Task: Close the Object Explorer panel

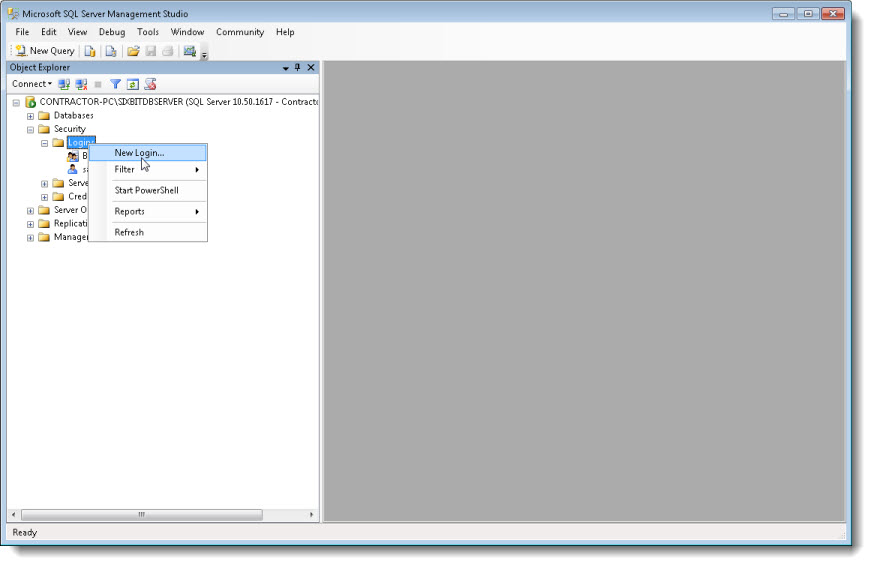Action: pos(311,67)
